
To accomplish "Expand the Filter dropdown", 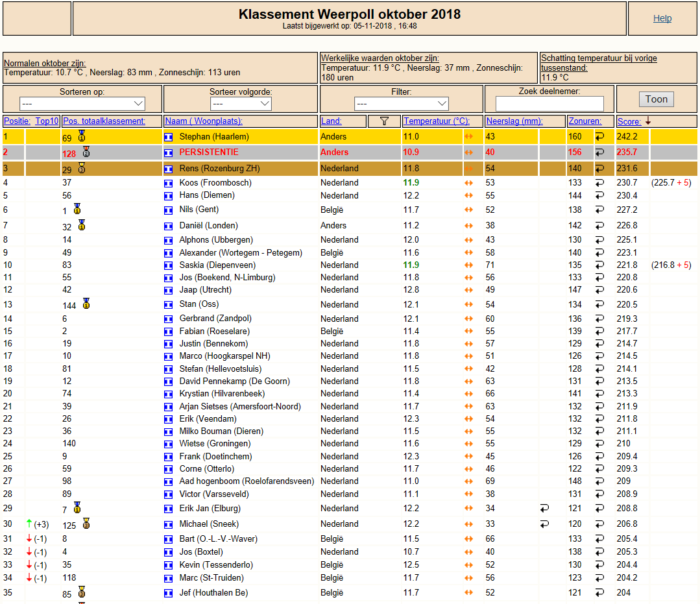I will [401, 104].
